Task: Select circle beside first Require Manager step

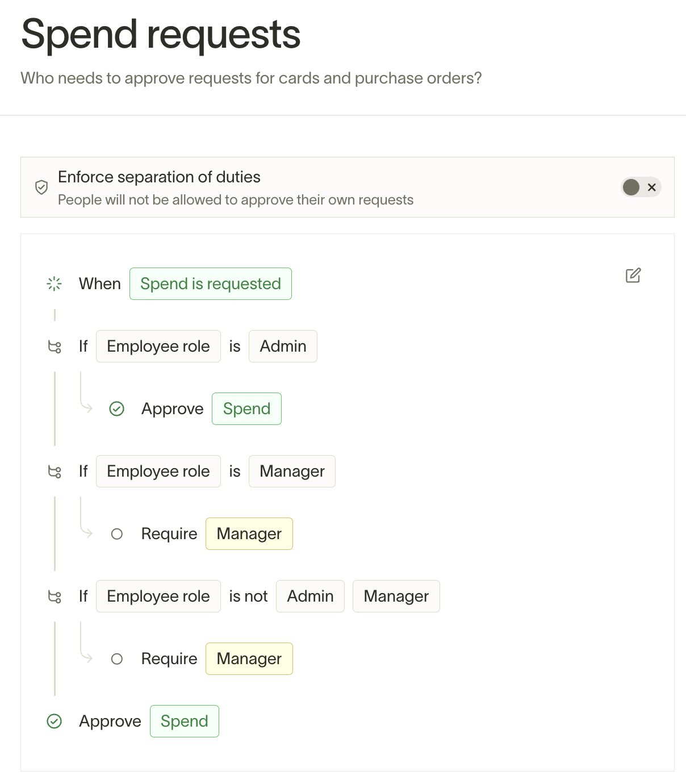Action: click(x=117, y=534)
